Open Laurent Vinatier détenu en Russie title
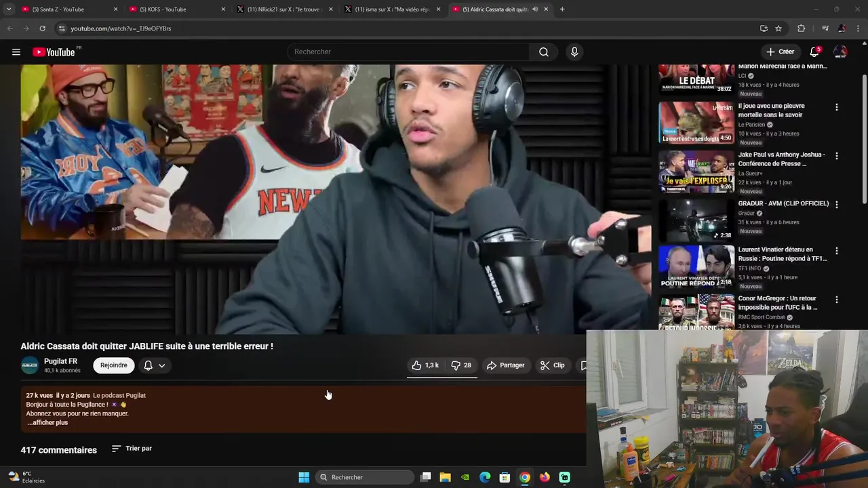 tap(783, 254)
